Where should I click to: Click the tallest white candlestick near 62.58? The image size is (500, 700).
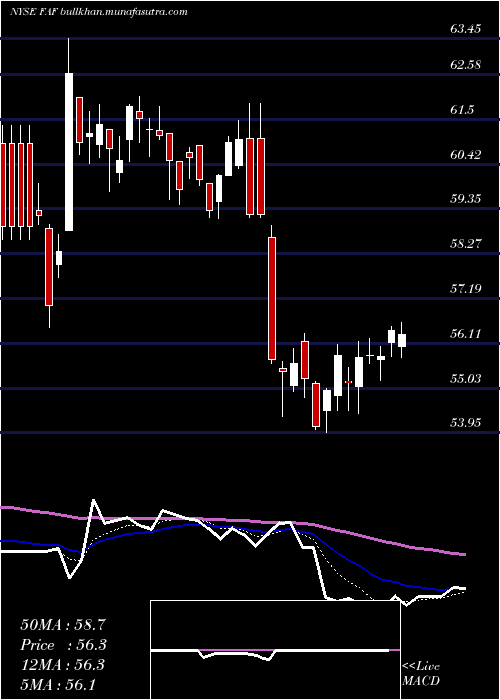[x=69, y=152]
